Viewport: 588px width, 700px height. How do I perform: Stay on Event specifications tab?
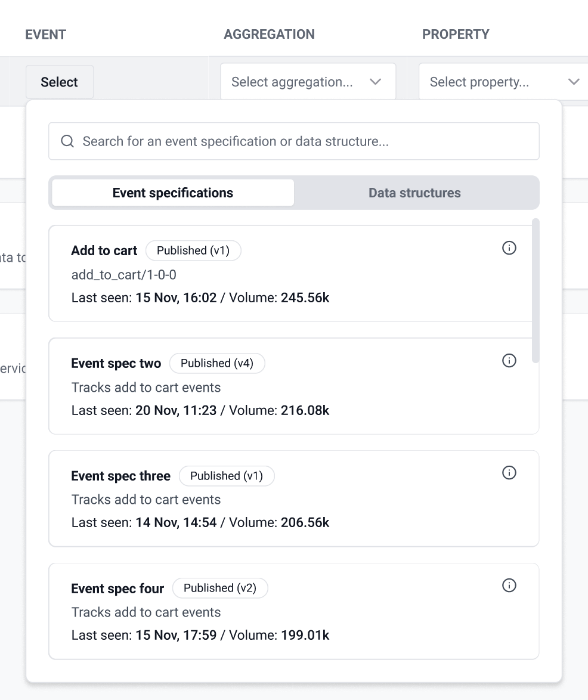point(172,193)
